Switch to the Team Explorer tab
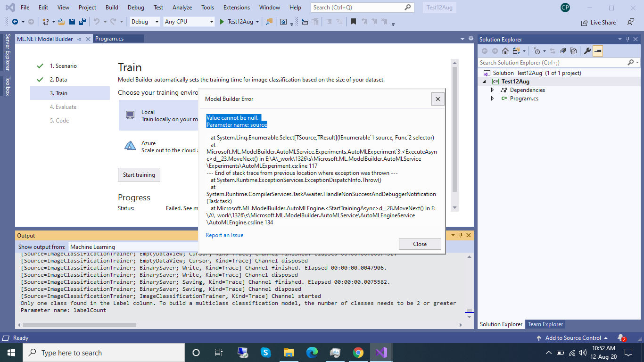This screenshot has width=644, height=362. pos(545,324)
